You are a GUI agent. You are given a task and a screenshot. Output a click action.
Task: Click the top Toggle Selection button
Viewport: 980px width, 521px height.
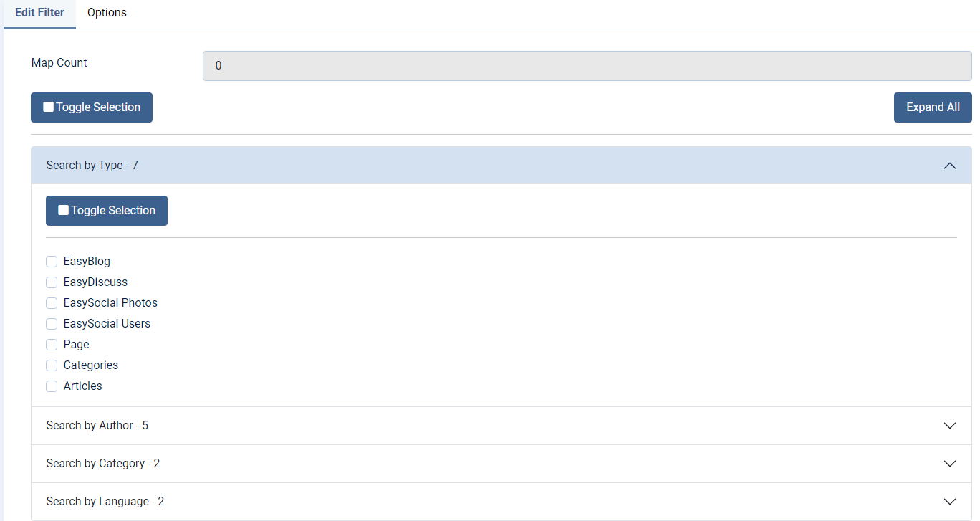[92, 107]
